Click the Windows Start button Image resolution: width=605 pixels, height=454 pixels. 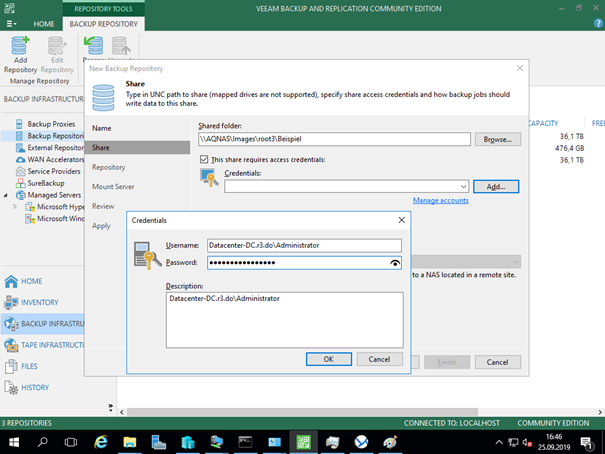(14, 441)
